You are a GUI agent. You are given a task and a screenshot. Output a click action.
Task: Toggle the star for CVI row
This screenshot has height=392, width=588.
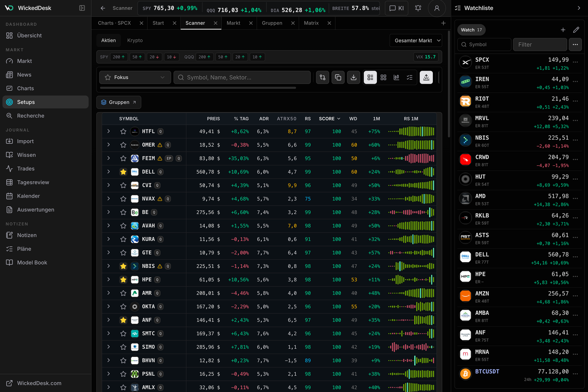click(x=123, y=185)
